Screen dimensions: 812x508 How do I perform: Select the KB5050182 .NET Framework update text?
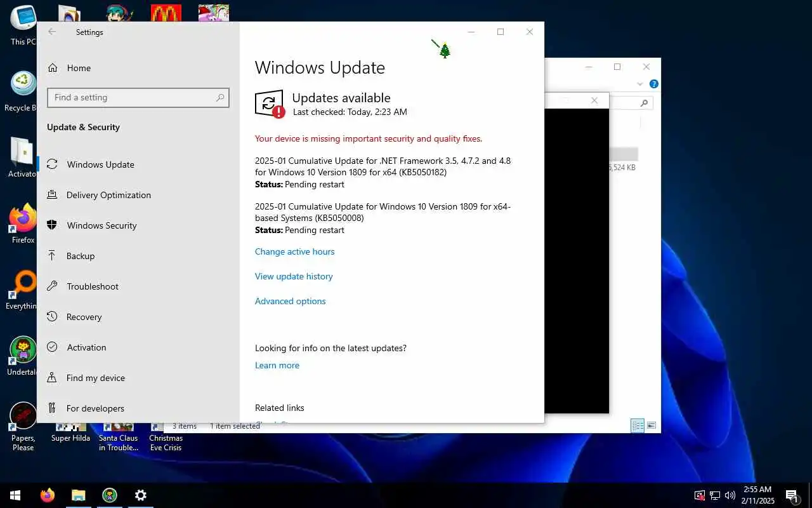(383, 166)
